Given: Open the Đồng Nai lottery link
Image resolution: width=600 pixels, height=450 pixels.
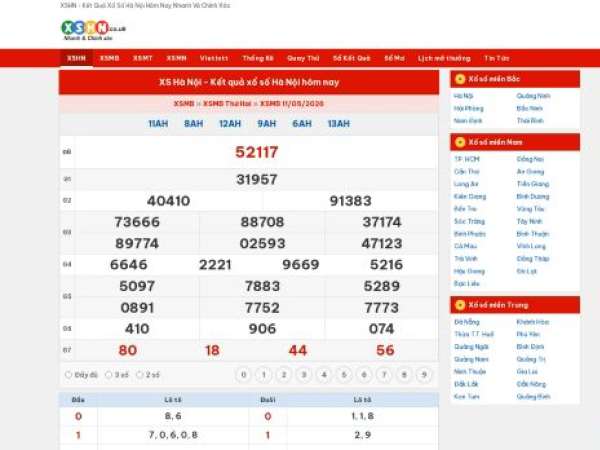Looking at the screenshot, I should point(530,159).
